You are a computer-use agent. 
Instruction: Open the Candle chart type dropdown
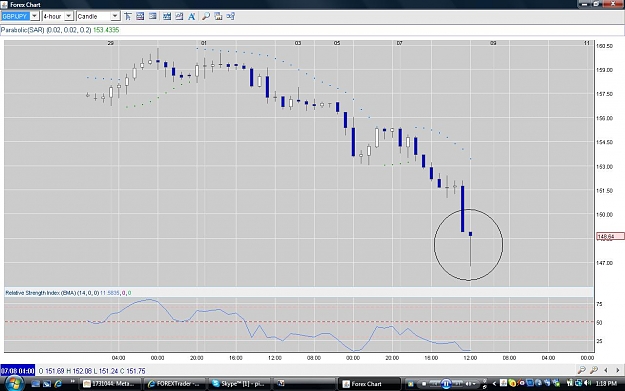coord(115,16)
